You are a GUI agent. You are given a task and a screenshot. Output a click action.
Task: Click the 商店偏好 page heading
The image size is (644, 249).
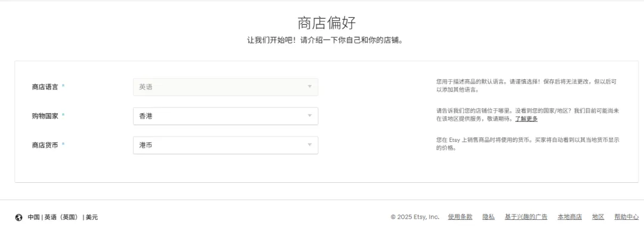click(x=326, y=23)
